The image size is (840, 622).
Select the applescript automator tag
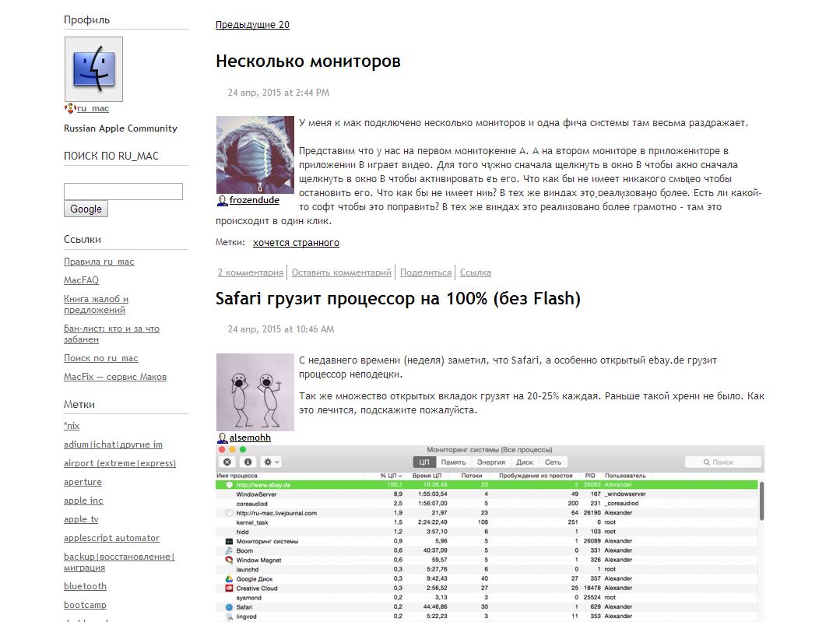(x=111, y=538)
